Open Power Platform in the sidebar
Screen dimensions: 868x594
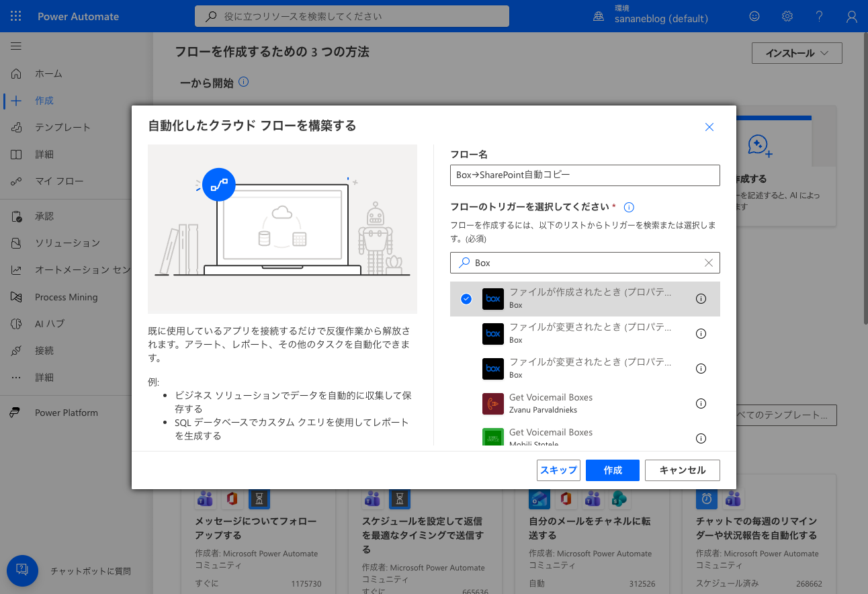pyautogui.click(x=66, y=413)
